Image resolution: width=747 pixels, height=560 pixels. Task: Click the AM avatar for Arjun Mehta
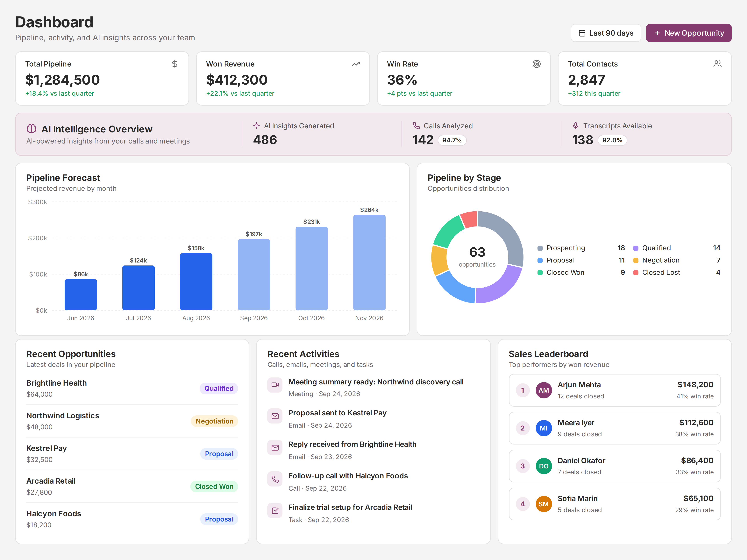[x=544, y=390]
